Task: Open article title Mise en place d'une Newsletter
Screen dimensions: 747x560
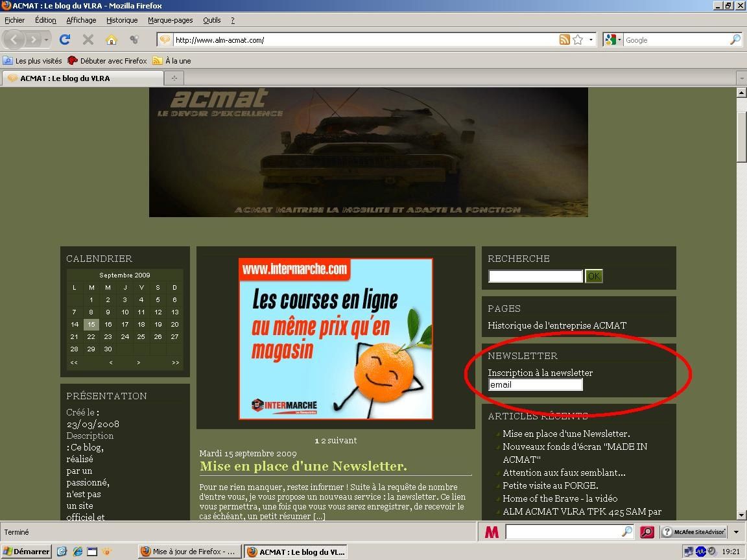Action: click(303, 466)
